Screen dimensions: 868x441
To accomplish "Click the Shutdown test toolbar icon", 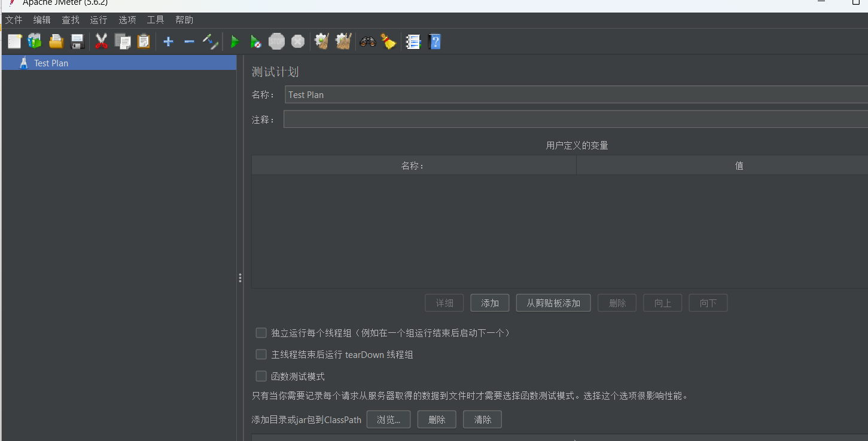I will coord(298,41).
